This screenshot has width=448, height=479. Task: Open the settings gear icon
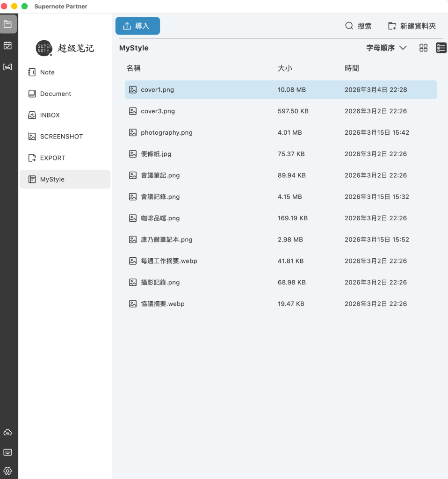coord(7,471)
